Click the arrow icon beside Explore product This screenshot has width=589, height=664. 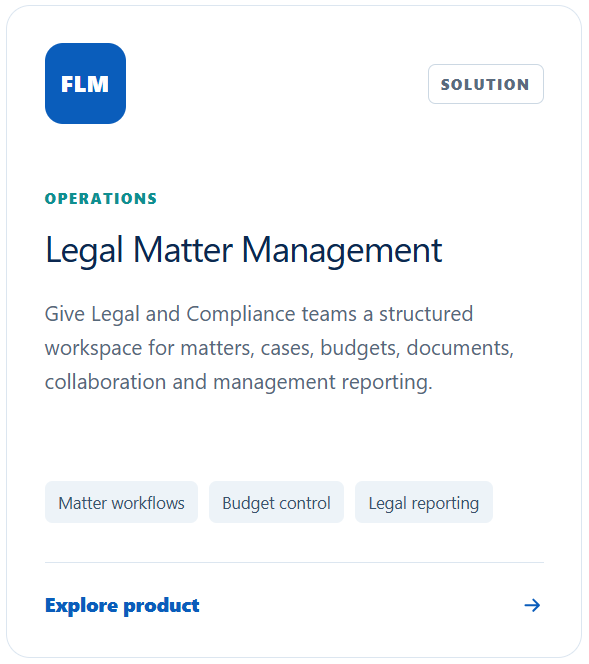click(x=532, y=606)
